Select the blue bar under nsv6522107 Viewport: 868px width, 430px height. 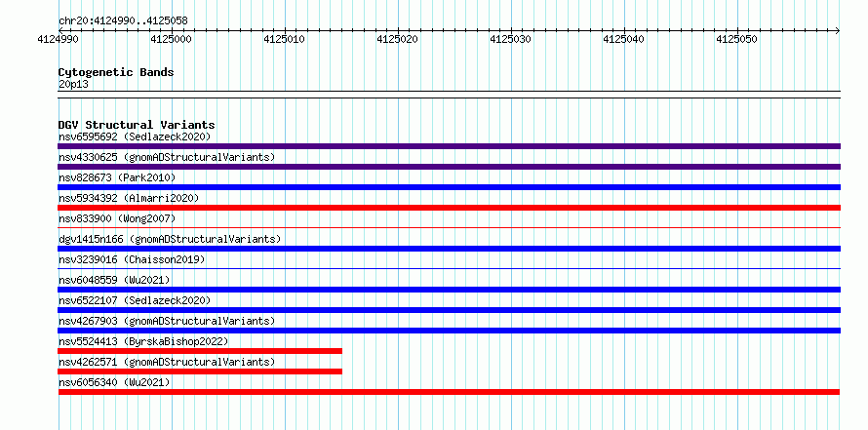tap(449, 310)
